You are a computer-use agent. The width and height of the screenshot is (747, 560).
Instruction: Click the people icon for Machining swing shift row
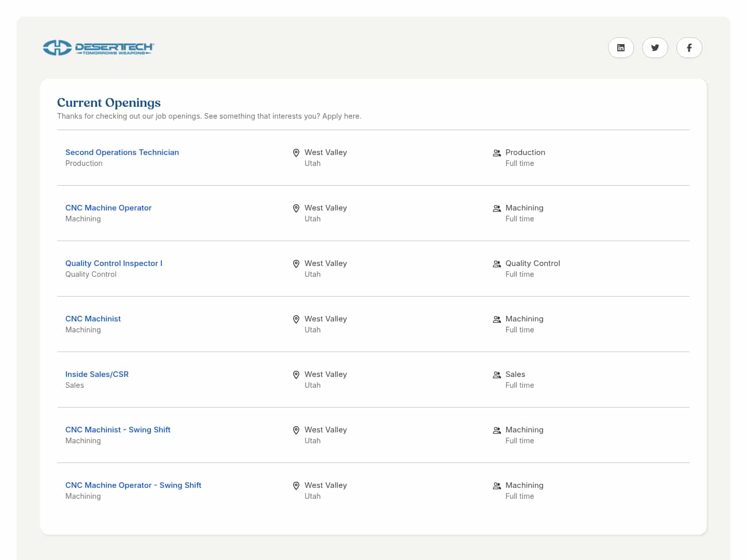pyautogui.click(x=496, y=430)
